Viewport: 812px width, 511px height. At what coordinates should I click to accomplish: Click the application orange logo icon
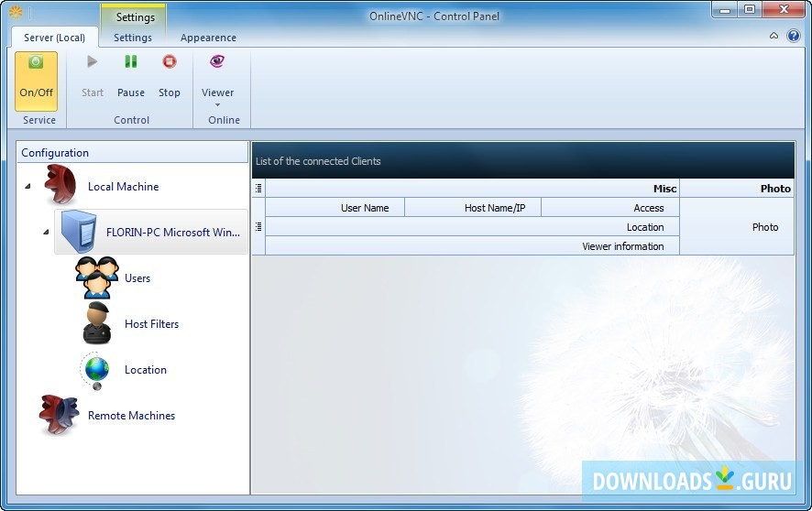pos(16,11)
